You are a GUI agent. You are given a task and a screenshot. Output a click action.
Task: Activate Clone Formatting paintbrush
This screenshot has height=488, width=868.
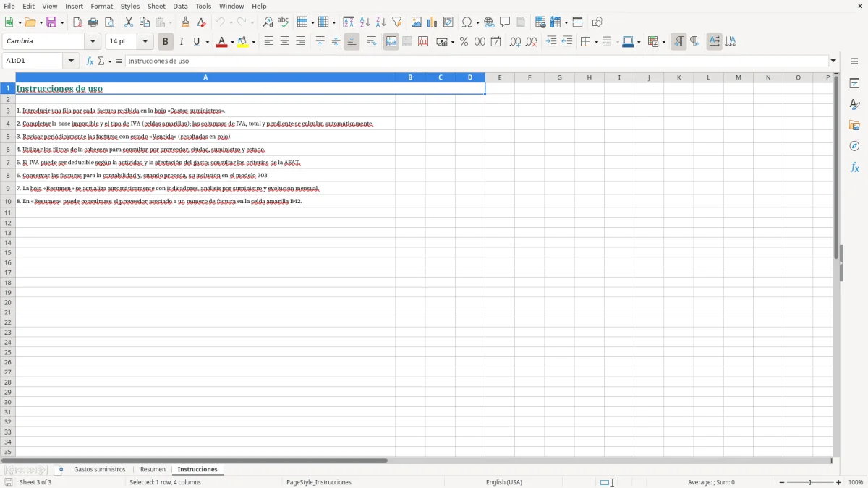[x=185, y=22]
